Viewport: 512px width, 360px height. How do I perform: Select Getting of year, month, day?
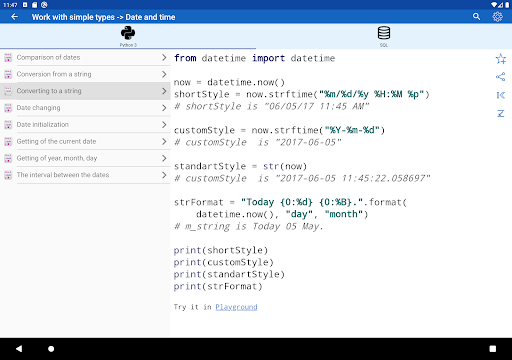click(85, 158)
